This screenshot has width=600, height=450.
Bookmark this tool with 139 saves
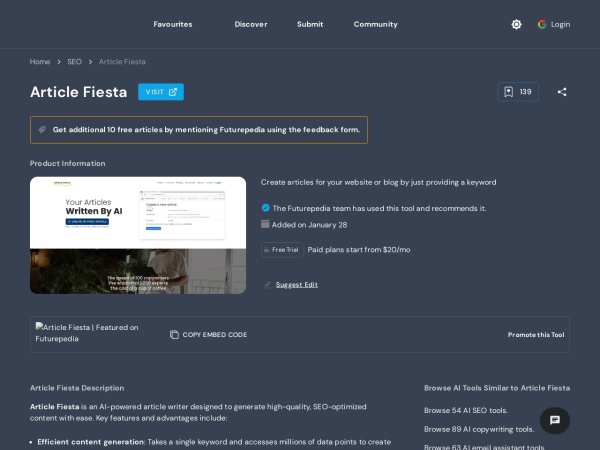pos(518,92)
